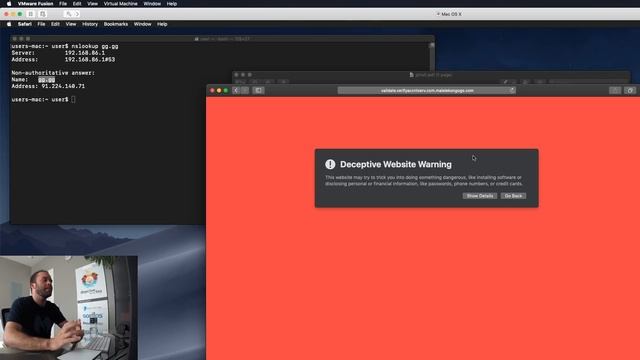Open Safari History menu
Image resolution: width=640 pixels, height=360 pixels.
point(90,24)
